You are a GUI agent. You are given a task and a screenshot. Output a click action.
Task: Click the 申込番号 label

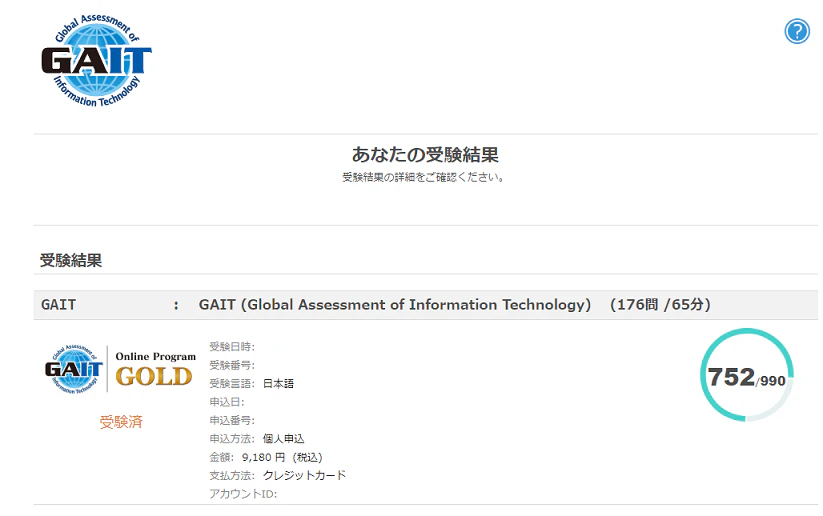[232, 420]
